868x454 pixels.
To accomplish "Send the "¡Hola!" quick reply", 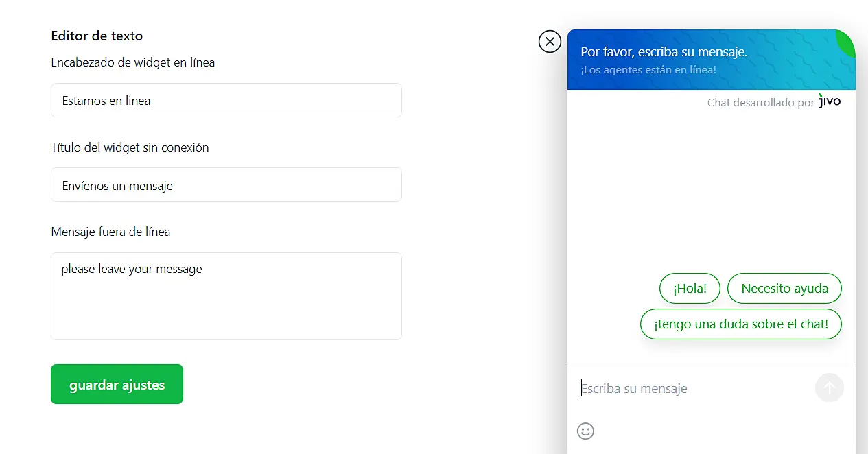I will 690,289.
